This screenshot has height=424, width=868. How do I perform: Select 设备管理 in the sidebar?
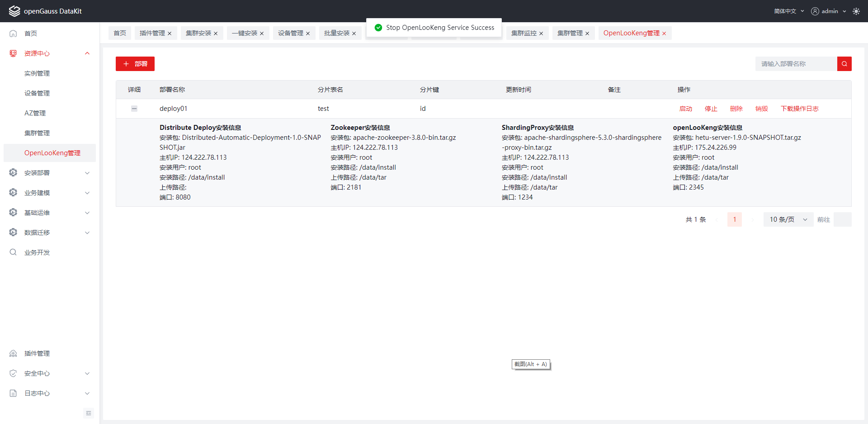[37, 93]
